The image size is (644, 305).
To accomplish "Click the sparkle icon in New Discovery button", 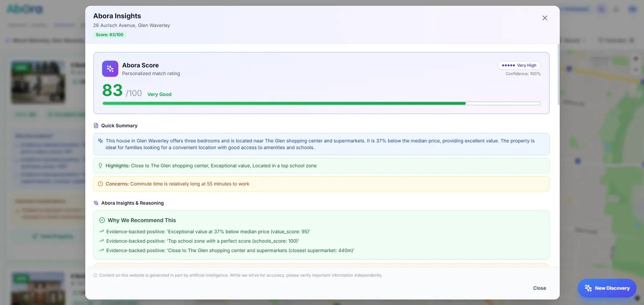I will tap(588, 288).
